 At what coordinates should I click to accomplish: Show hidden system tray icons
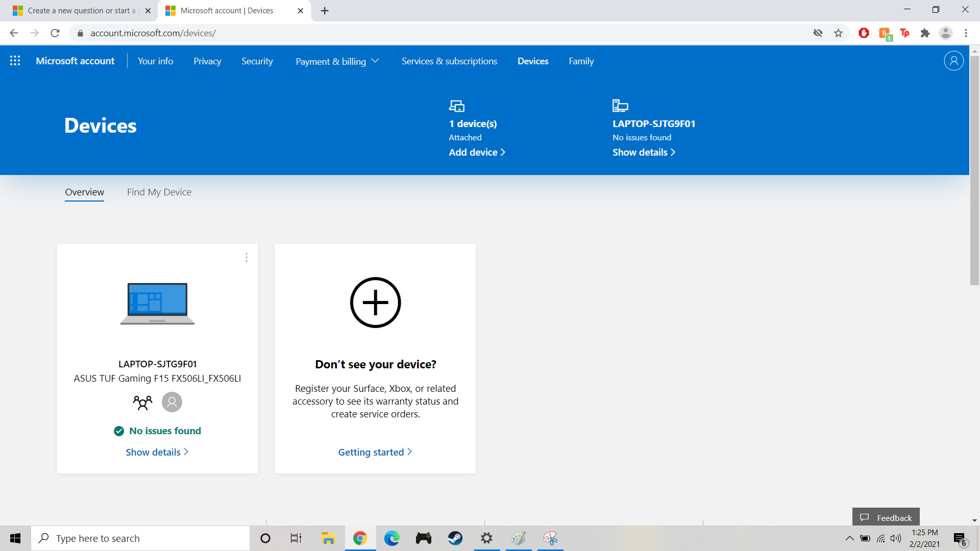pyautogui.click(x=850, y=538)
